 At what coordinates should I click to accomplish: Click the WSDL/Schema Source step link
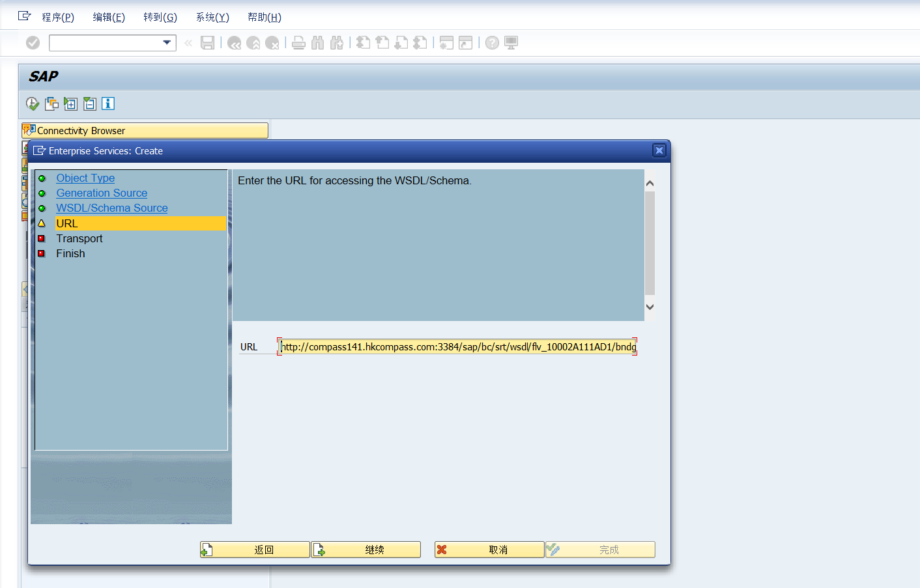coord(112,208)
